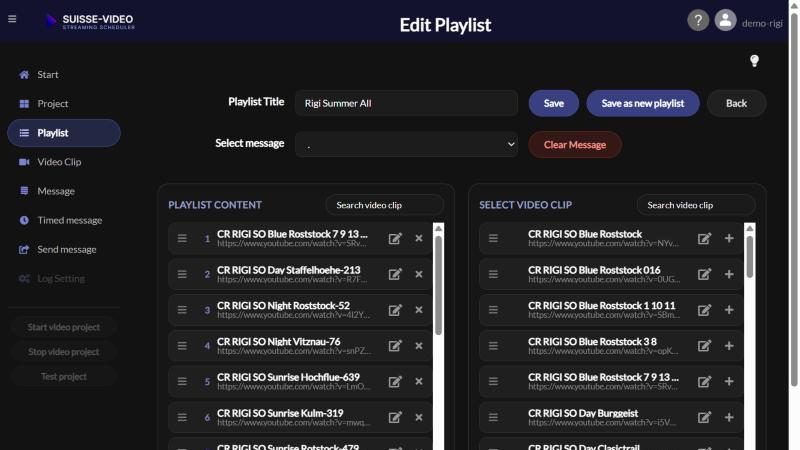This screenshot has height=450, width=800.
Task: Click Test project button
Action: pos(64,376)
